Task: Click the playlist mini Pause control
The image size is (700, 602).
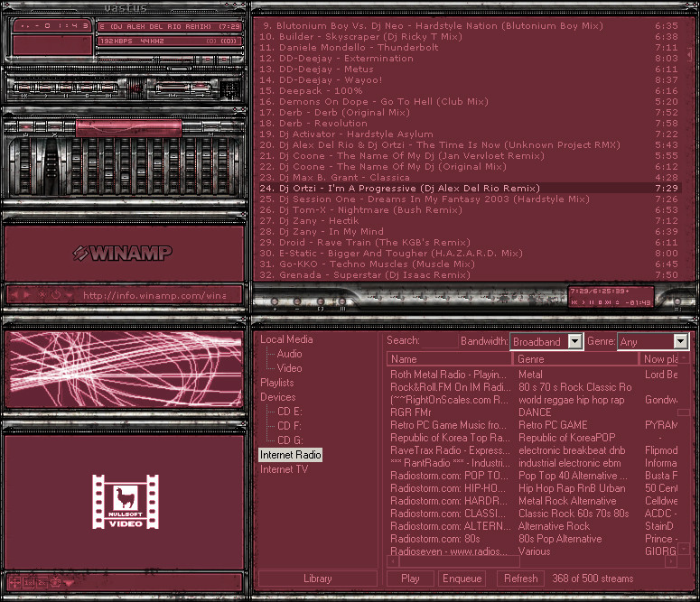Action: [591, 302]
